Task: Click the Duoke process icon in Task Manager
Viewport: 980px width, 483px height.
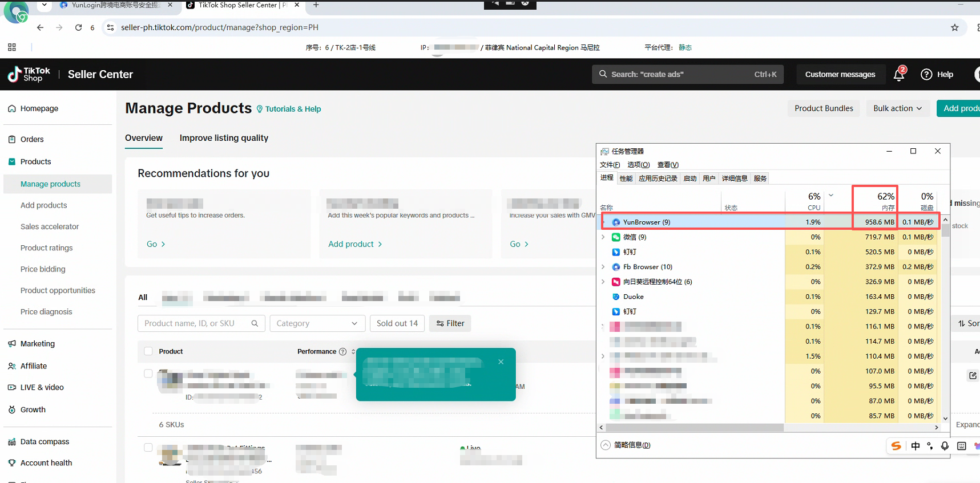Action: (616, 297)
